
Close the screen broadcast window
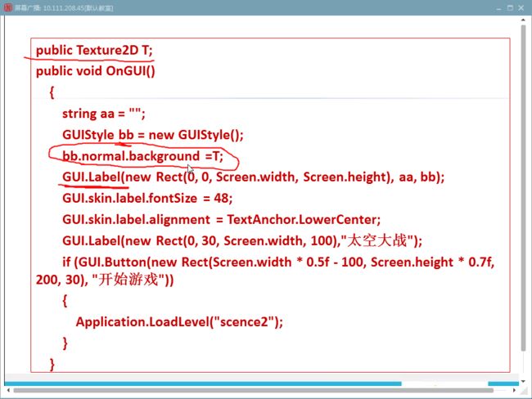click(x=521, y=8)
